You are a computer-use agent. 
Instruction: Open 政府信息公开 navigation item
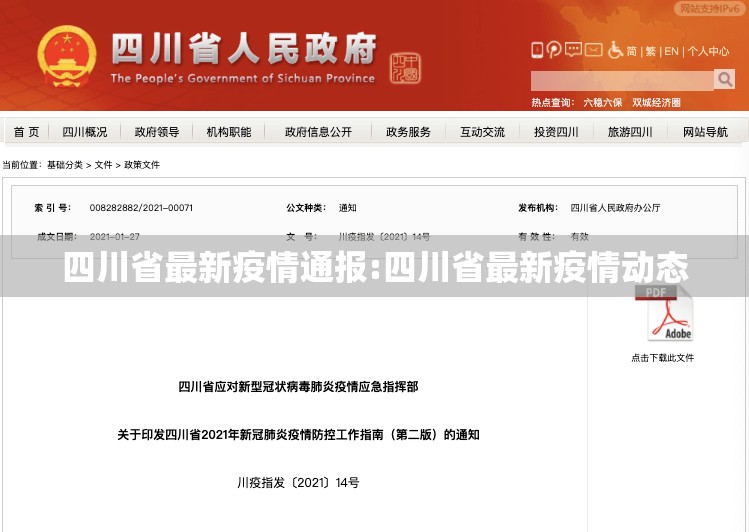tap(318, 132)
